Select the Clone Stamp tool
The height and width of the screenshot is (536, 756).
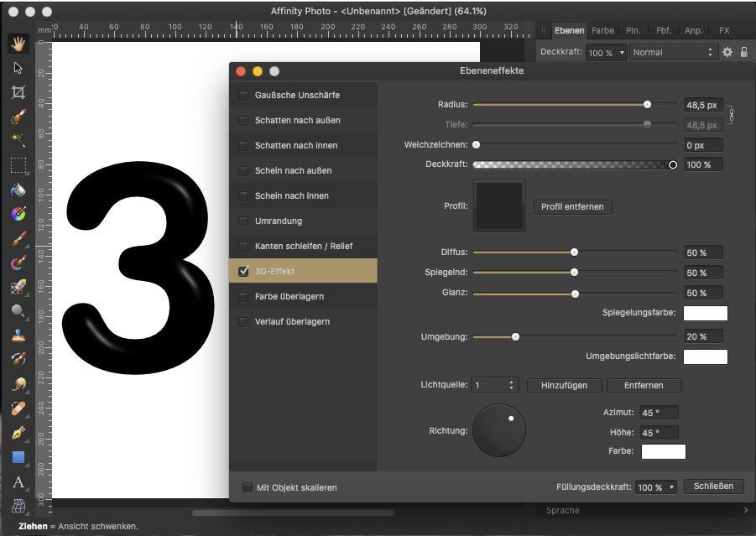tap(18, 335)
